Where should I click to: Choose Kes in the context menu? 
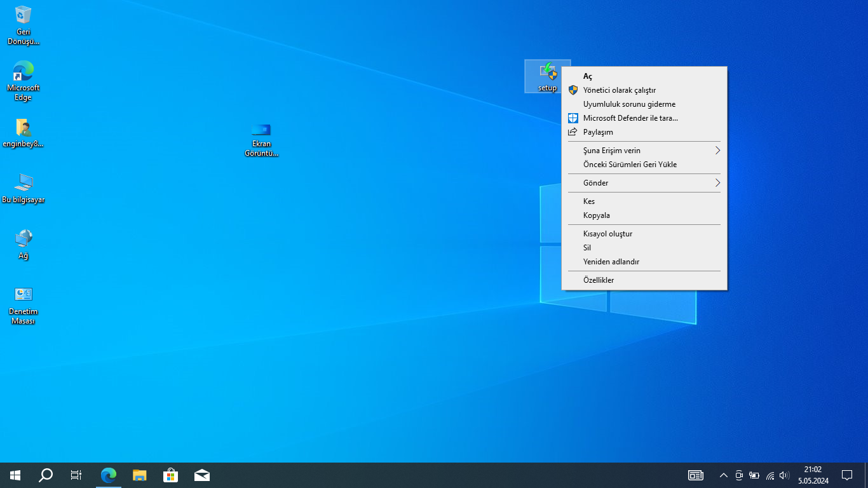[x=644, y=201]
